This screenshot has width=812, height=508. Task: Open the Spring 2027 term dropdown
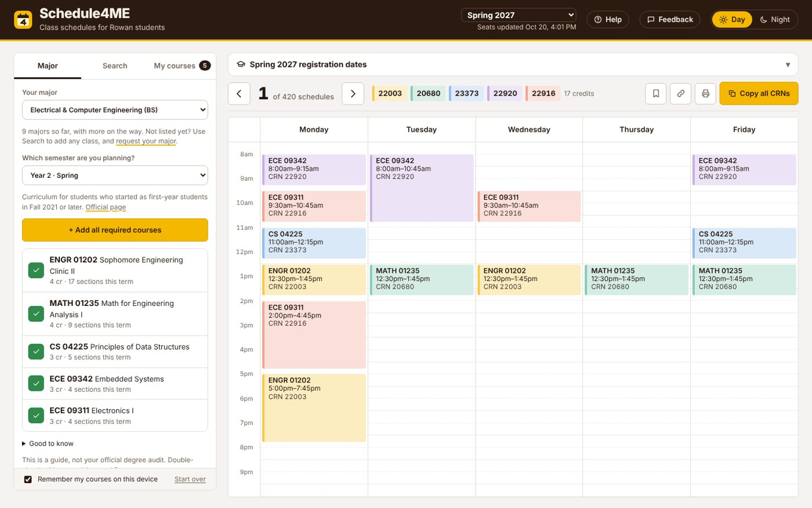pyautogui.click(x=519, y=15)
